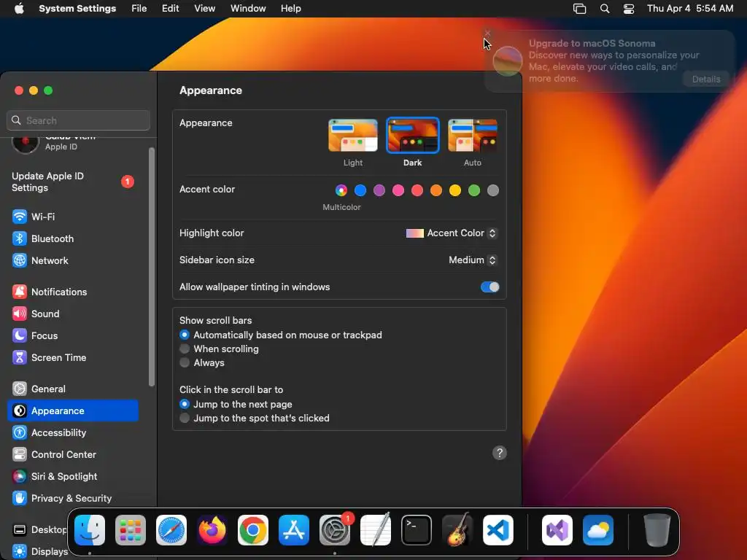Open Sidebar icon size Medium dropdown
747x560 pixels.
point(473,260)
